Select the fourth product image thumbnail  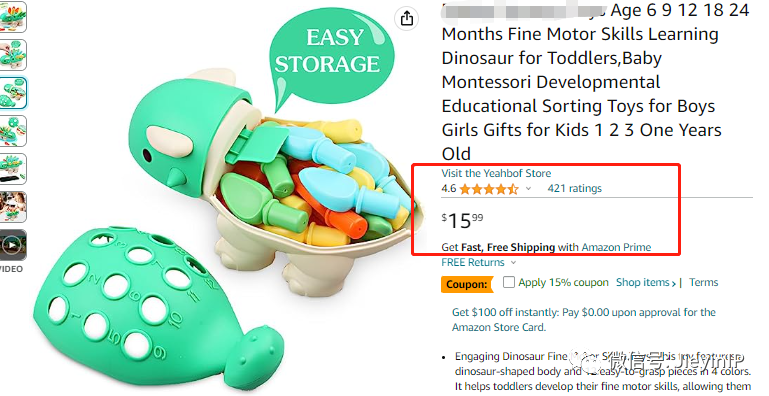[13, 131]
